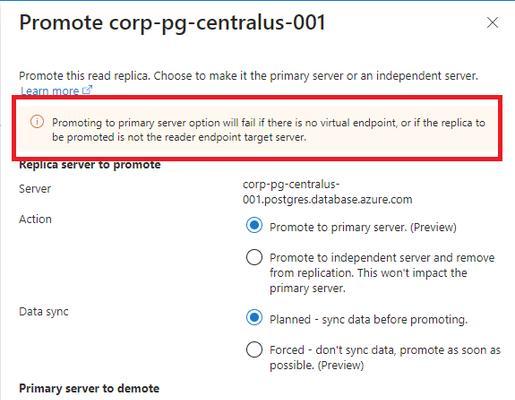This screenshot has height=400, width=515.
Task: Click the Replica server to promote heading
Action: coord(90,165)
